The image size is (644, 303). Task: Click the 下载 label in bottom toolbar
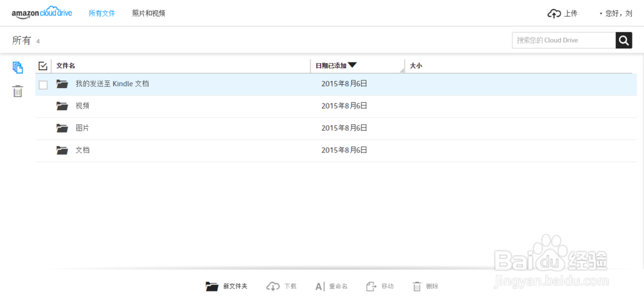(290, 286)
